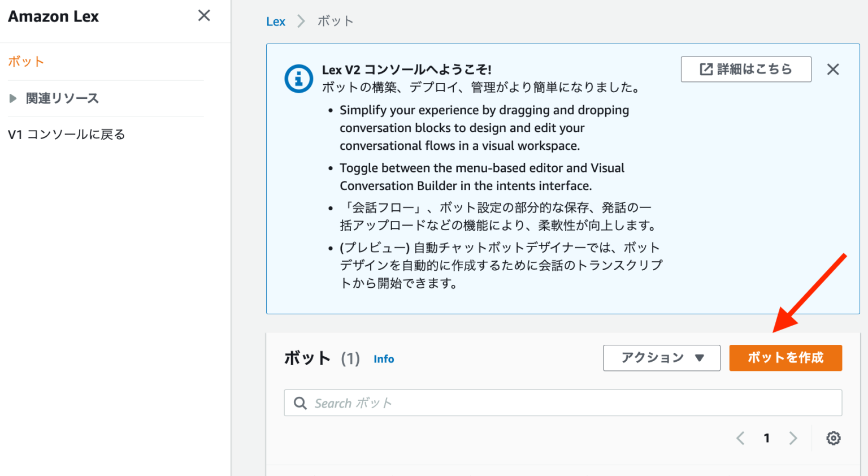This screenshot has width=868, height=476.
Task: Select page 1 in the pagination control
Action: (767, 438)
